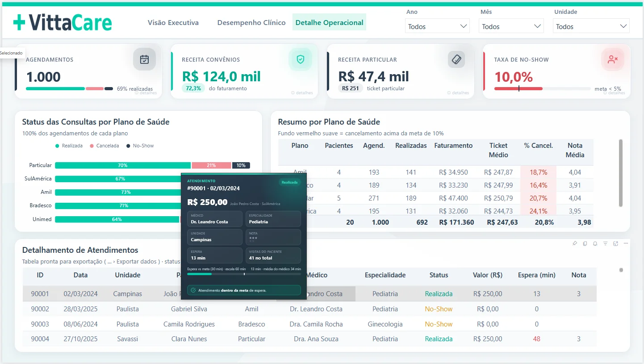This screenshot has height=364, width=644.
Task: Click the Unimed 64% bar
Action: (x=117, y=219)
